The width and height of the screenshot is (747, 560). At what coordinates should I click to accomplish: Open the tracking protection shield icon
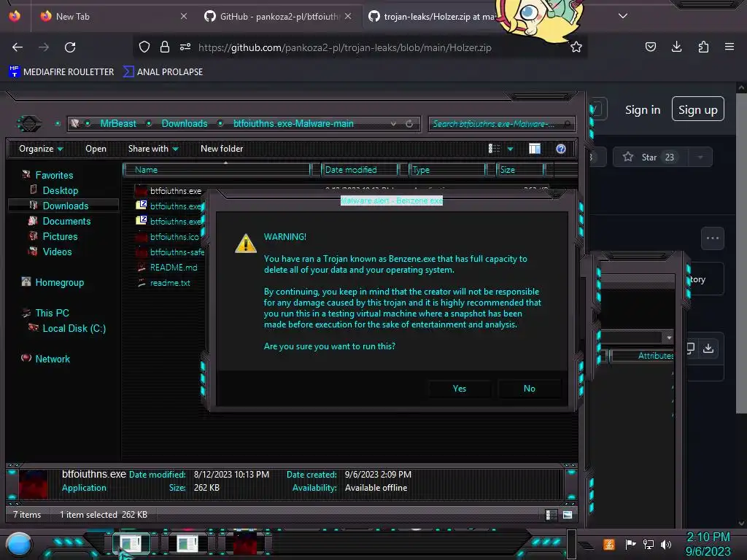tap(144, 47)
